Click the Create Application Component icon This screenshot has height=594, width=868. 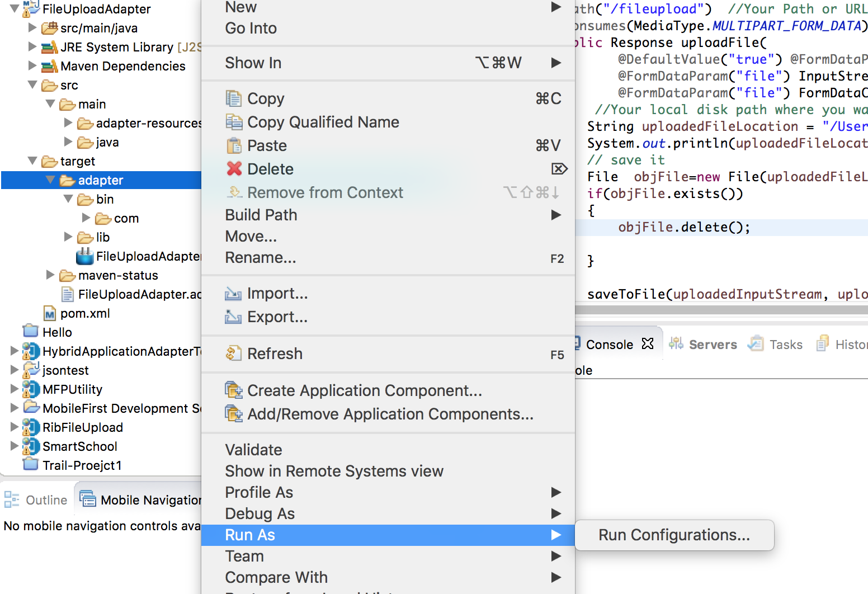point(233,390)
